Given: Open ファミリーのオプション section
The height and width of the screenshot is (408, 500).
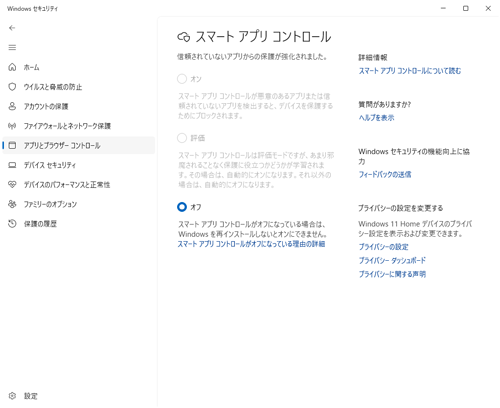Looking at the screenshot, I should [x=78, y=204].
